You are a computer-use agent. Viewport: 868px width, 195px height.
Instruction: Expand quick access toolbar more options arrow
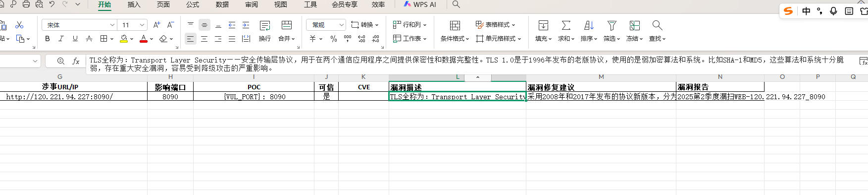tap(78, 4)
